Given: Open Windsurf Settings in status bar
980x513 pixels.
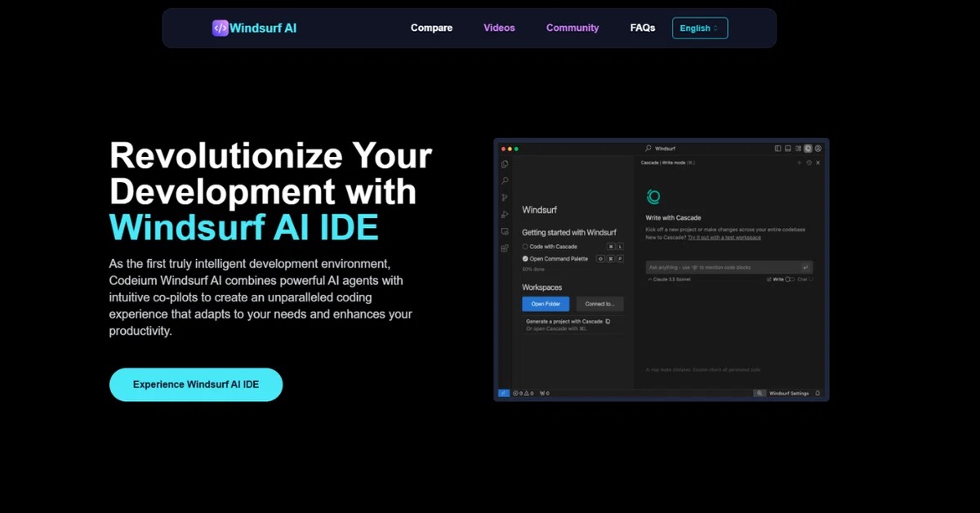Looking at the screenshot, I should 788,393.
